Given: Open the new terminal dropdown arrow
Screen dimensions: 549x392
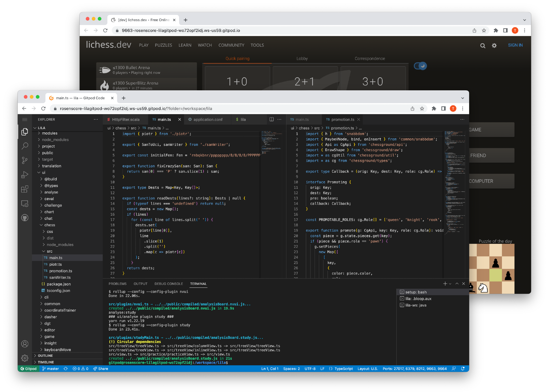Looking at the screenshot, I should point(450,284).
